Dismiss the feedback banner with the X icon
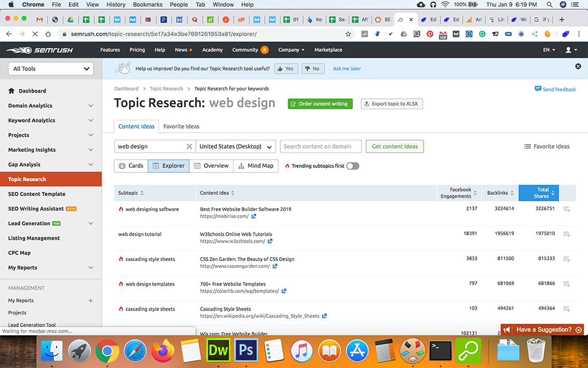This screenshot has width=588, height=368. (578, 66)
